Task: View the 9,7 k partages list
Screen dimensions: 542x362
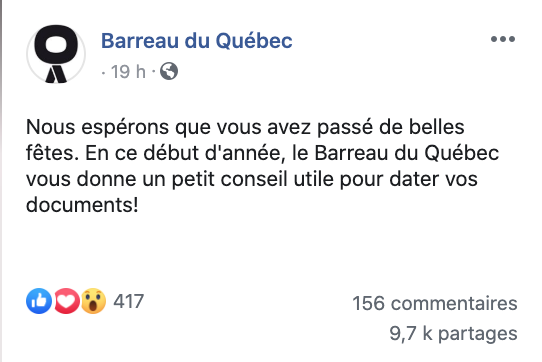Action: tap(454, 334)
